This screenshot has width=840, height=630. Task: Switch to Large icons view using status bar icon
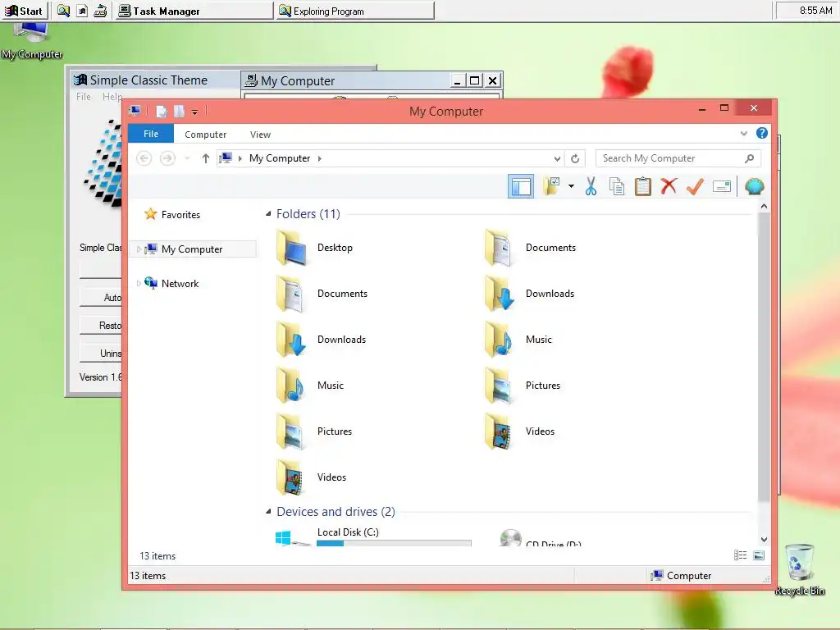(759, 555)
